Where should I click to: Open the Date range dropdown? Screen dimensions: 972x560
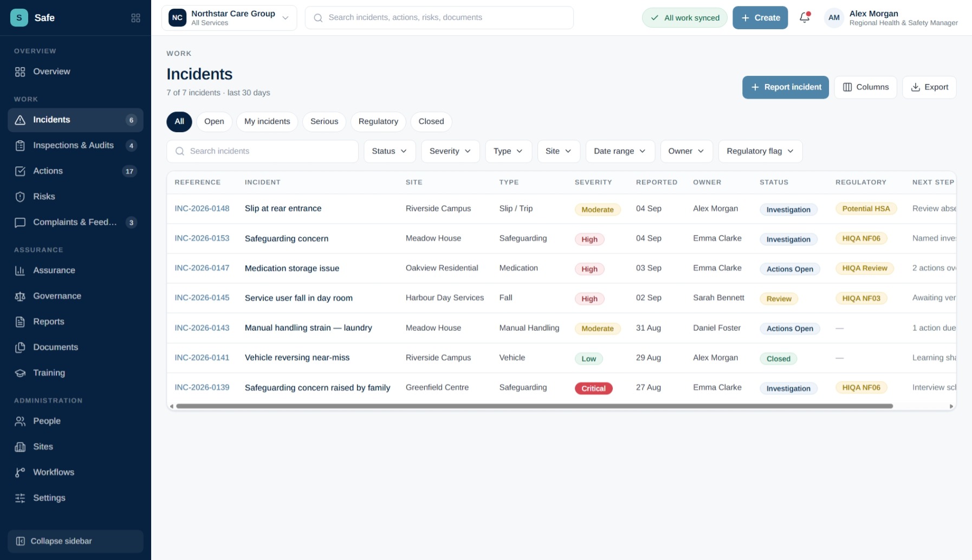tap(620, 151)
